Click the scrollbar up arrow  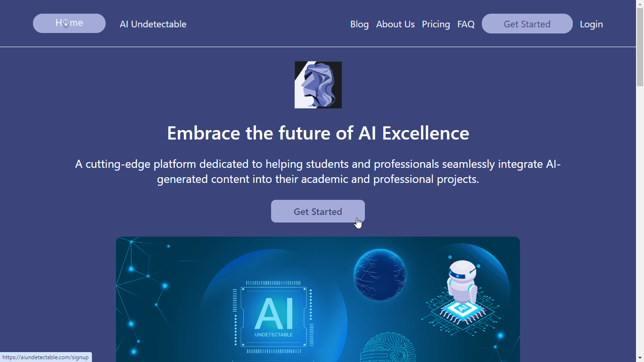coord(640,4)
